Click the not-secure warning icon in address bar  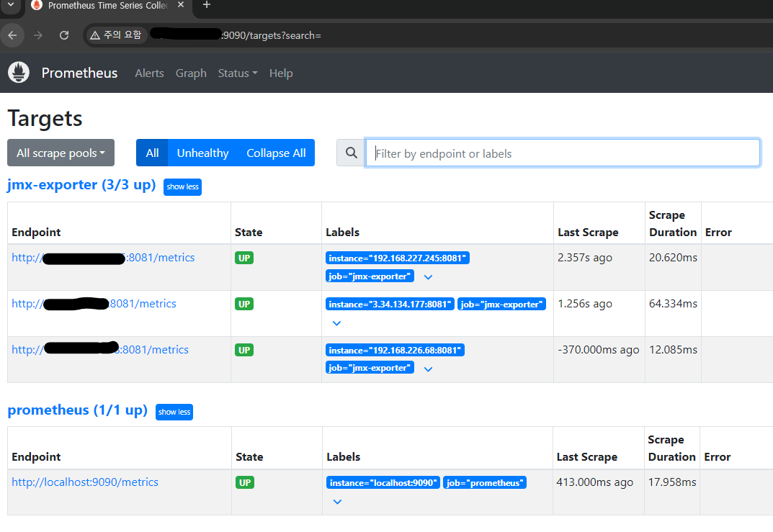click(95, 35)
